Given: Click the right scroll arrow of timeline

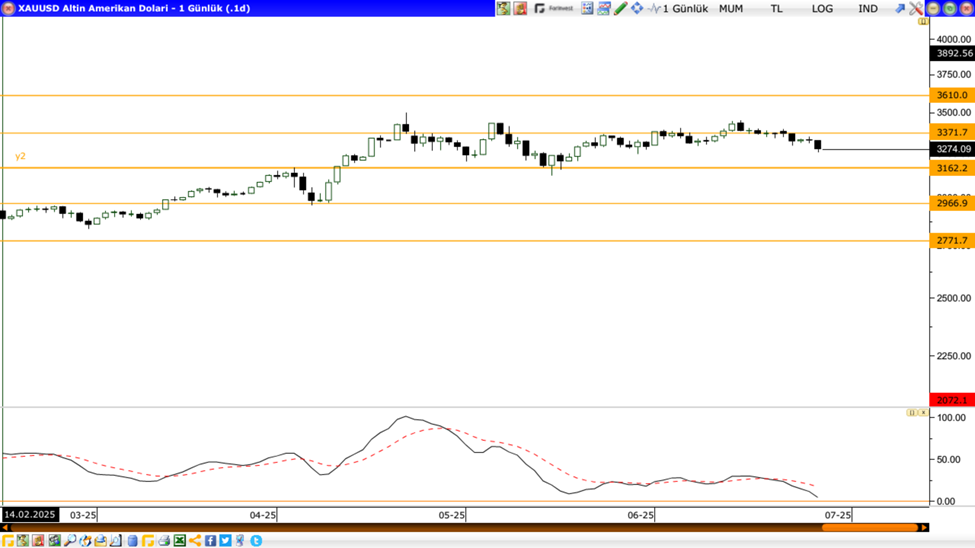Looking at the screenshot, I should 924,527.
